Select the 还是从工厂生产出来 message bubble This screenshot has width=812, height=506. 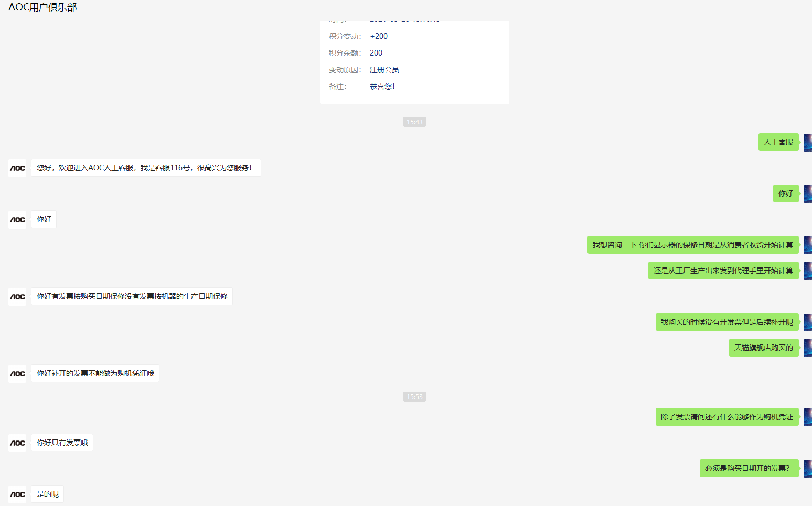coord(723,271)
